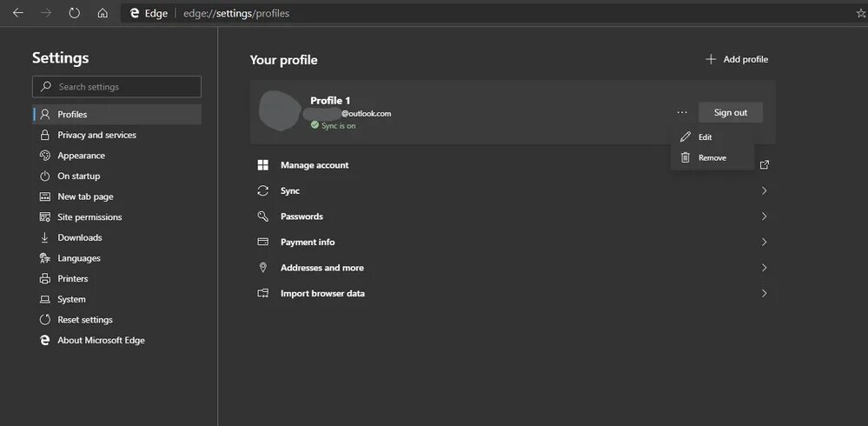The width and height of the screenshot is (868, 426).
Task: Expand the Import browser data chevron
Action: click(764, 294)
